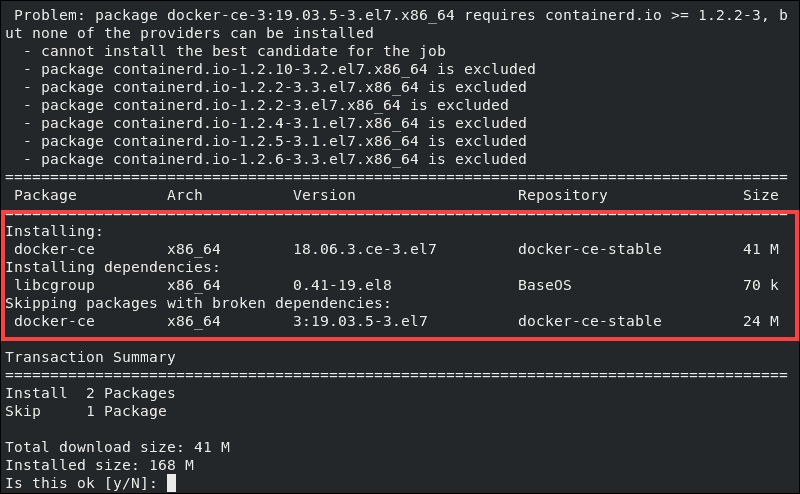
Task: Click the cursor at the y/N prompt
Action: coord(171,483)
